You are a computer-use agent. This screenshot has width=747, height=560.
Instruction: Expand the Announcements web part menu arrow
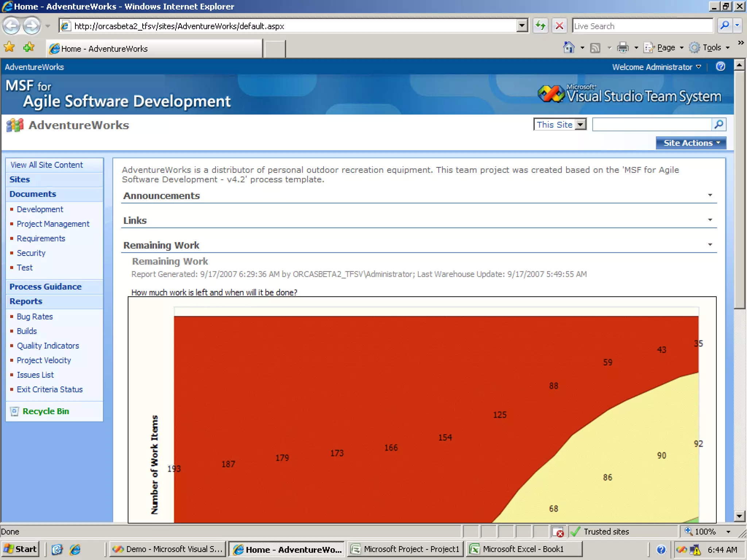(710, 195)
